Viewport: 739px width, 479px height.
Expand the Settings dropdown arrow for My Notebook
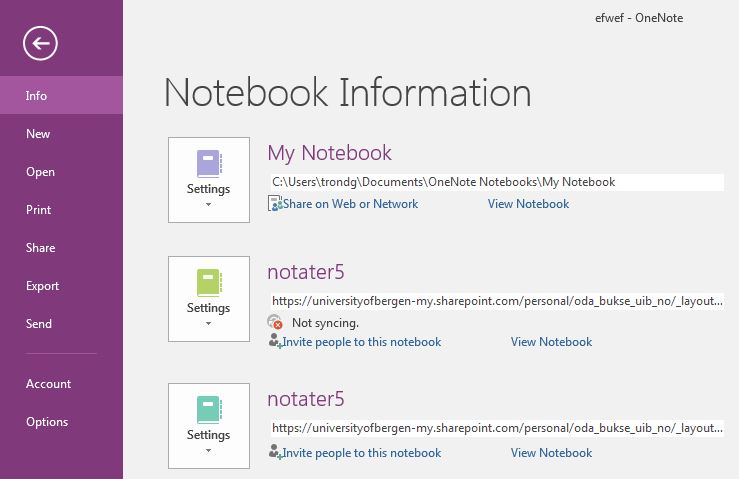coord(208,205)
